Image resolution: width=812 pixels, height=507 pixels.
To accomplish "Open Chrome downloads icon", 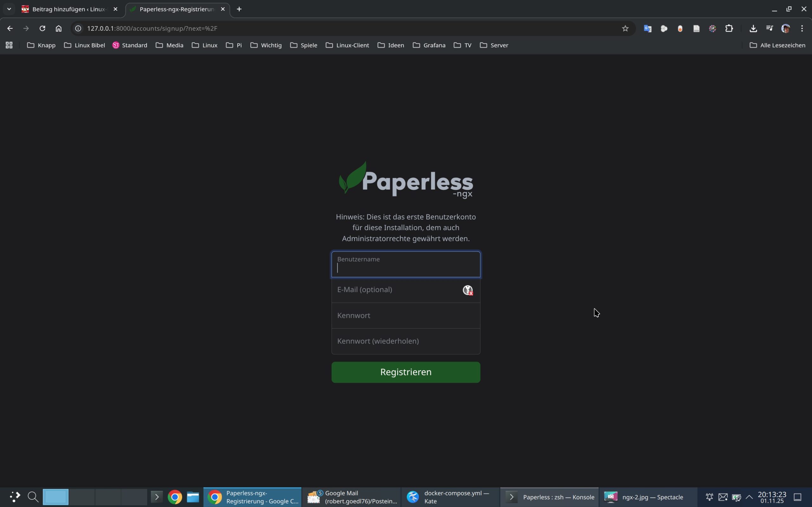I will coord(753,29).
